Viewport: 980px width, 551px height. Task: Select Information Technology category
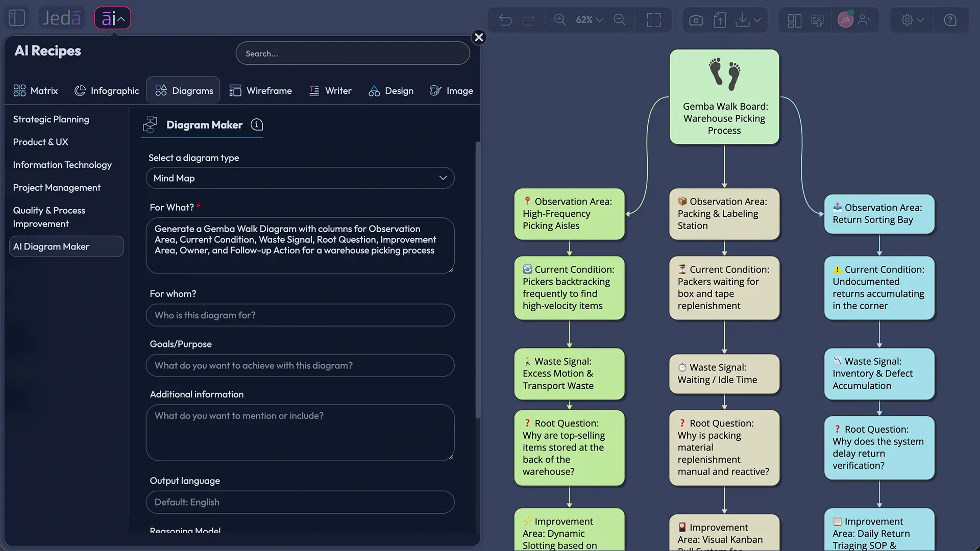(62, 165)
